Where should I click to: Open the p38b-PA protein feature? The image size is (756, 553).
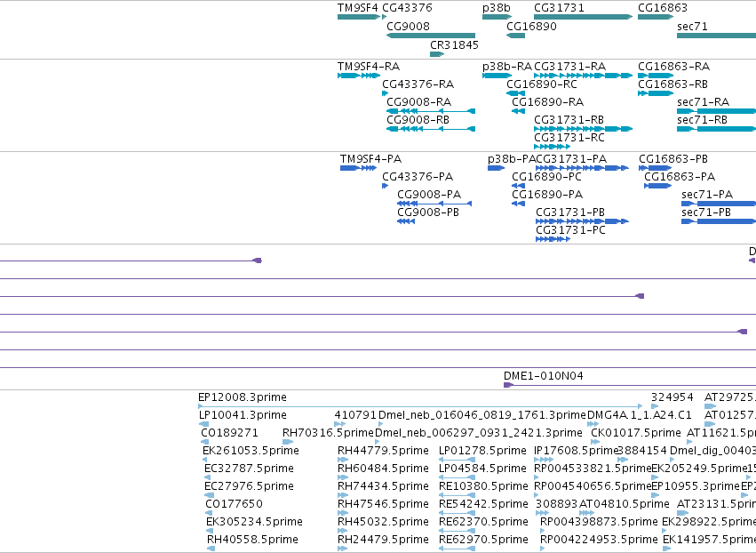point(496,168)
